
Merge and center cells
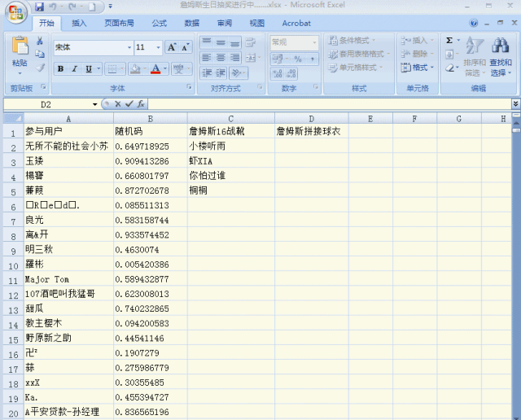click(250, 58)
